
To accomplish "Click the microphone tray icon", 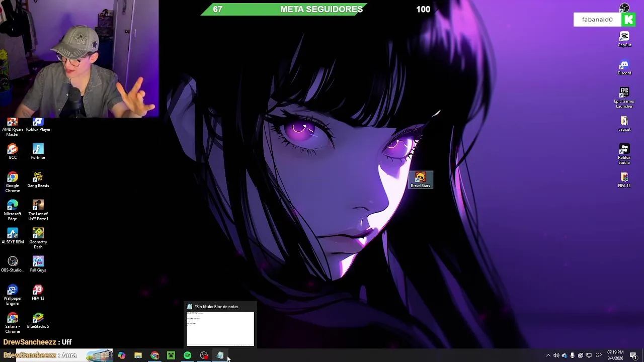I will [573, 355].
